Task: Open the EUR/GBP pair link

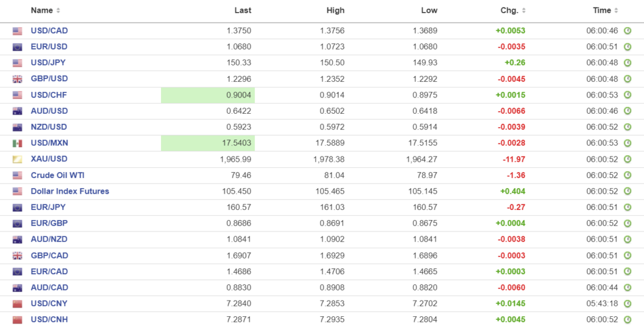Action: click(x=49, y=223)
